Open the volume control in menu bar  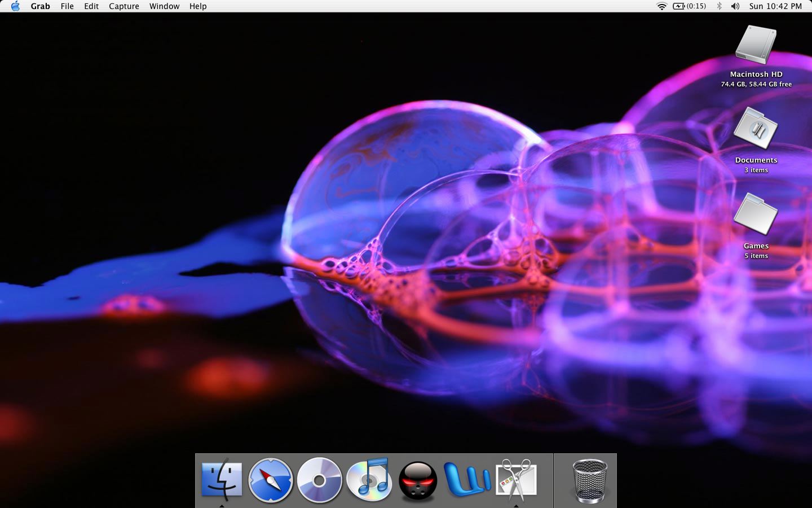tap(735, 6)
